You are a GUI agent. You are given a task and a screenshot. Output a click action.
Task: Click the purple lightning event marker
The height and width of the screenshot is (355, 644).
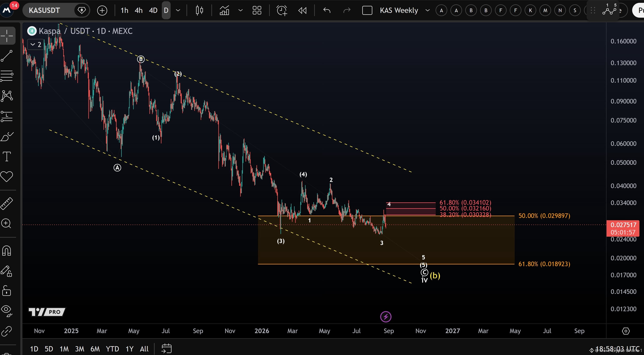coord(386,317)
